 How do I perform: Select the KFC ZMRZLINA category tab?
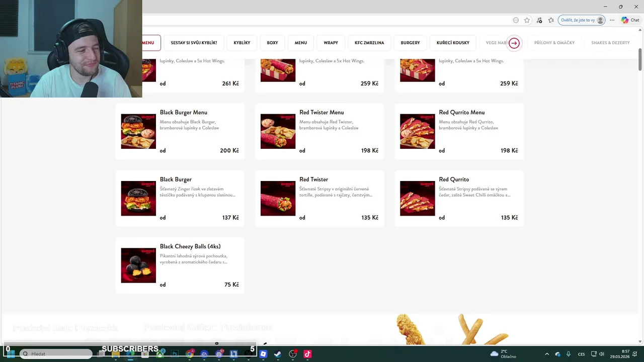(x=369, y=43)
